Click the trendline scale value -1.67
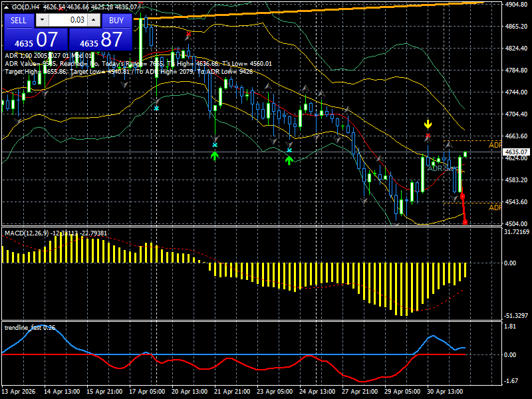Viewport: 532px width, 399px height. (511, 380)
